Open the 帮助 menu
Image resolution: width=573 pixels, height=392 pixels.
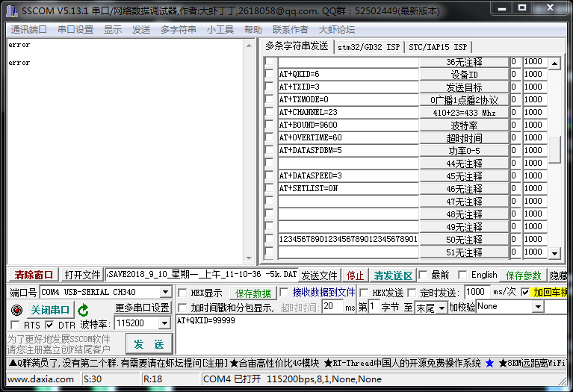pyautogui.click(x=253, y=30)
